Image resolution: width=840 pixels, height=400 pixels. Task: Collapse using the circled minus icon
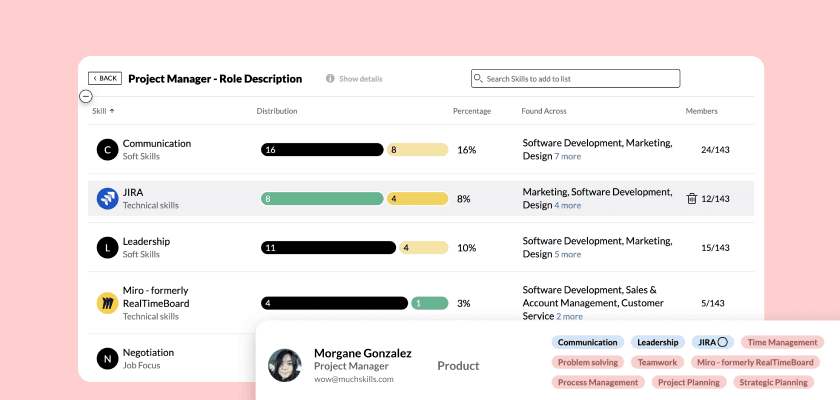point(86,96)
